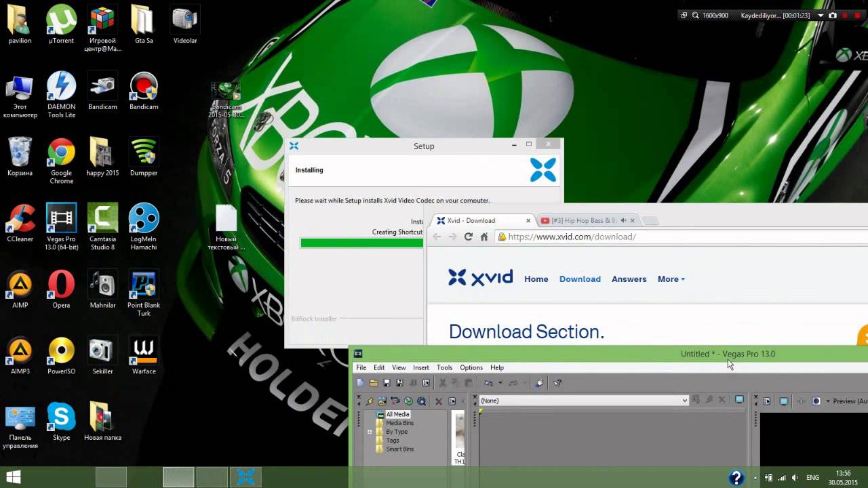Screen dimensions: 868x488
Task: Click the Preview on External Monitor icon
Action: click(x=784, y=401)
